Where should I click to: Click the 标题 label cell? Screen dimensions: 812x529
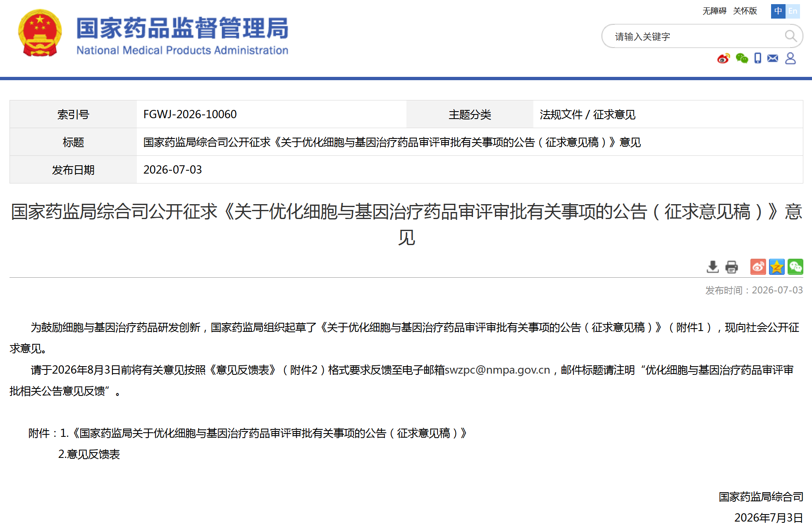pyautogui.click(x=73, y=142)
